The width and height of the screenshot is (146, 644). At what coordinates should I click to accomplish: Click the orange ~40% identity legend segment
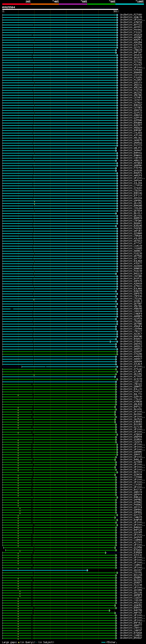tap(45, 4)
